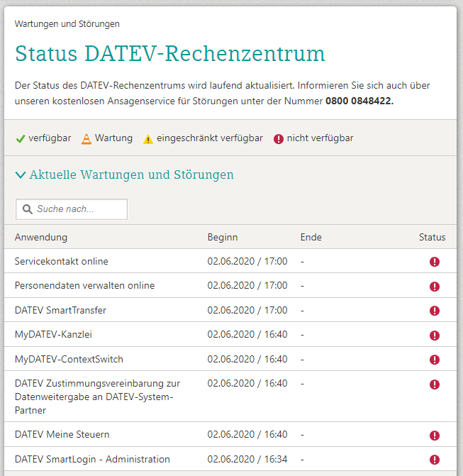Click red status icon for DATEV Meine Steuern

point(435,436)
